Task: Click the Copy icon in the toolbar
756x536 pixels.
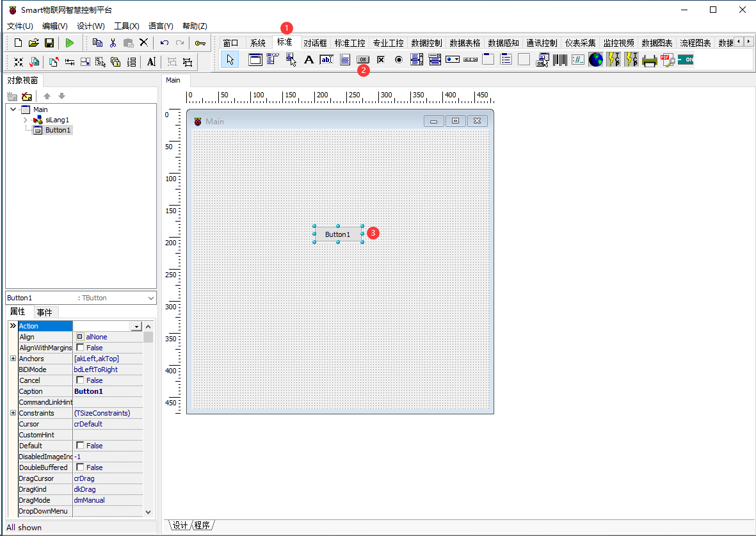Action: (97, 43)
